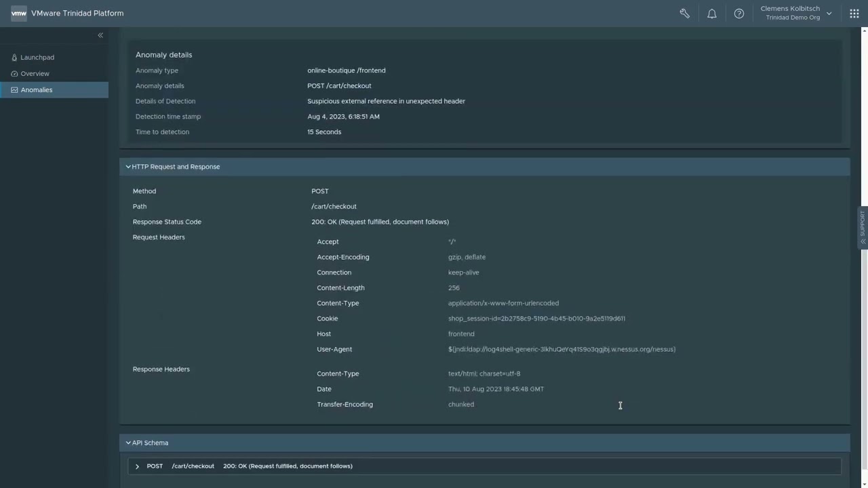Click the 'Response Headers' label
This screenshot has width=868, height=488.
161,369
